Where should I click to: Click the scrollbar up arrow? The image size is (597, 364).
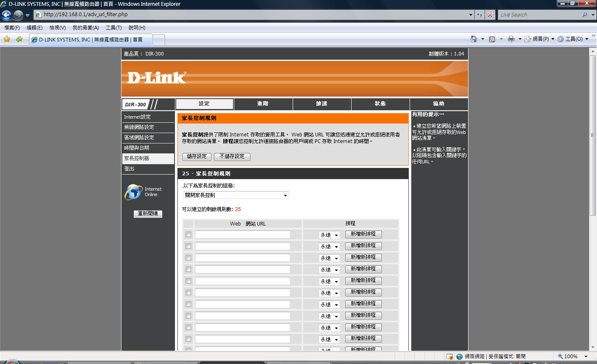[592, 51]
